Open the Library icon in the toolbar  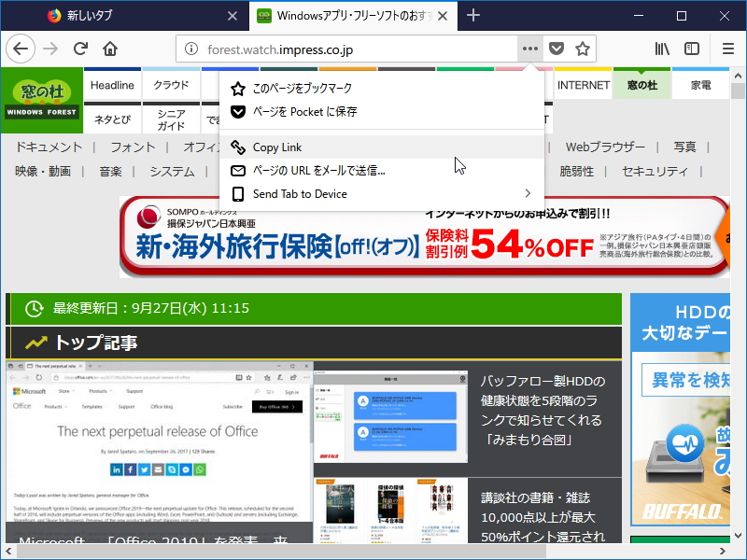click(662, 49)
